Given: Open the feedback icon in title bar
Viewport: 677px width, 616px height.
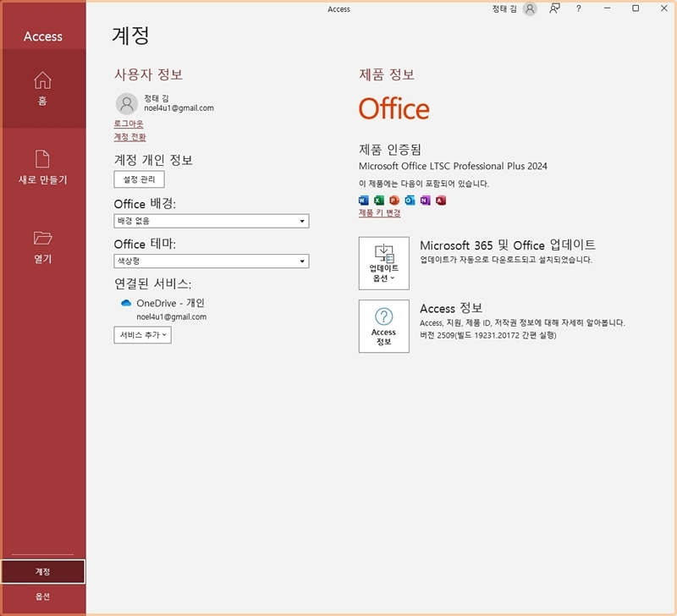Looking at the screenshot, I should [x=555, y=8].
